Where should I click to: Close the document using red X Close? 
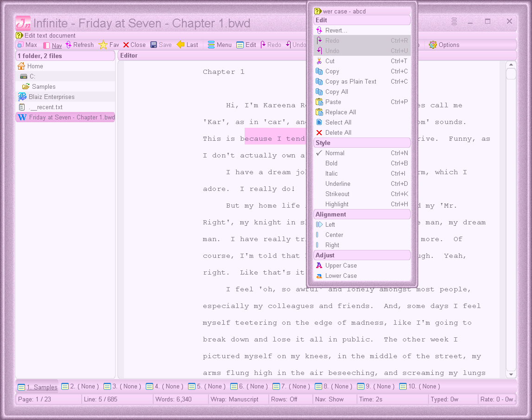pyautogui.click(x=134, y=45)
